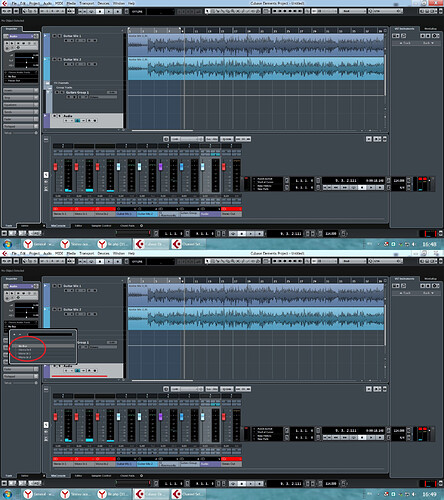The width and height of the screenshot is (444, 500).
Task: Adjust first red Stereo In fader, upper mixer
Action: click(x=55, y=167)
